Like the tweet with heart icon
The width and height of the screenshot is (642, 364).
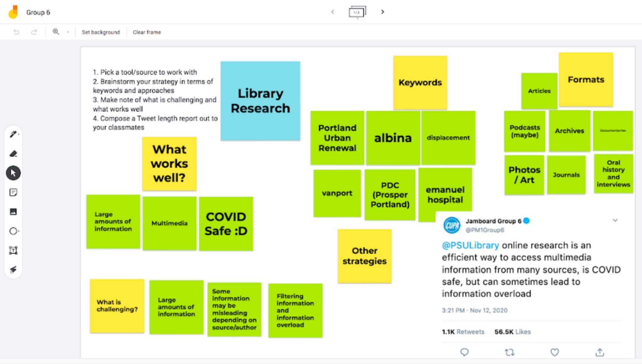(x=554, y=352)
